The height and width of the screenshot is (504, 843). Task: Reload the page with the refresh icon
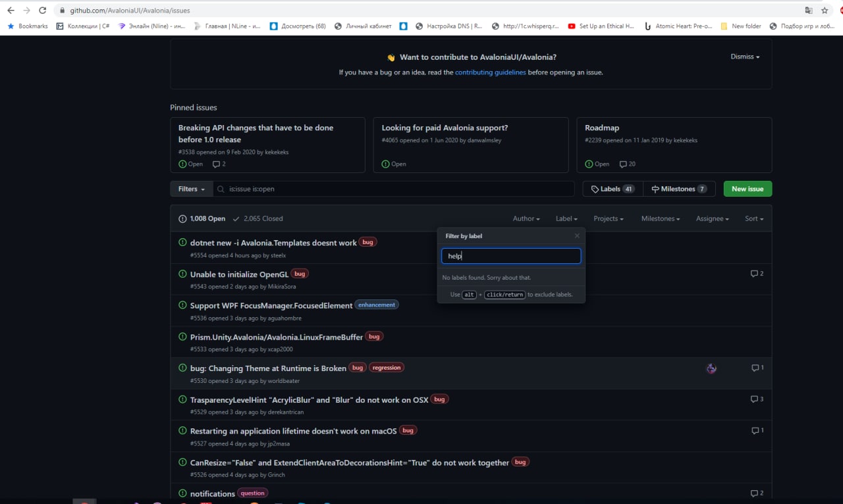(x=43, y=11)
